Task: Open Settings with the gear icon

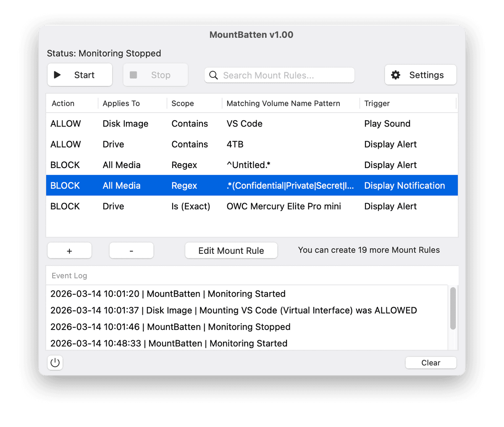Action: 420,75
